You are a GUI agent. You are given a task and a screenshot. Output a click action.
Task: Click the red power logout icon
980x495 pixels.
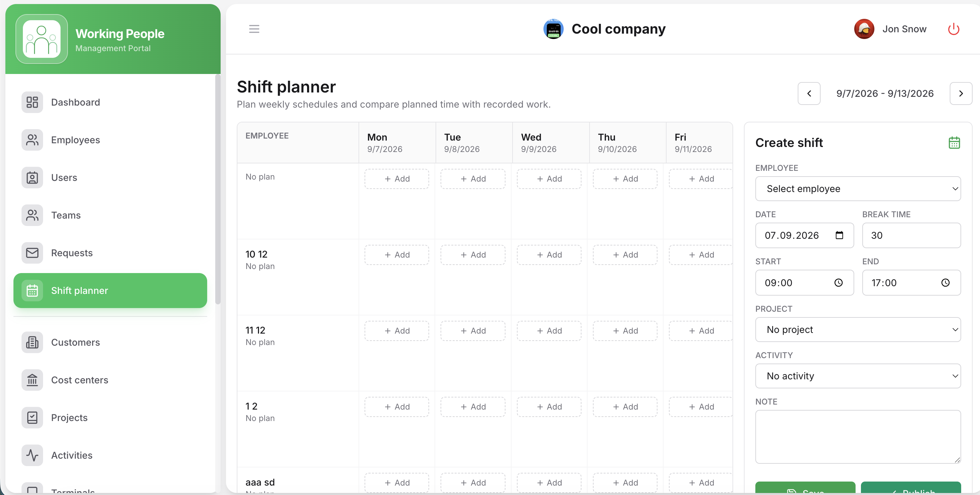click(953, 29)
